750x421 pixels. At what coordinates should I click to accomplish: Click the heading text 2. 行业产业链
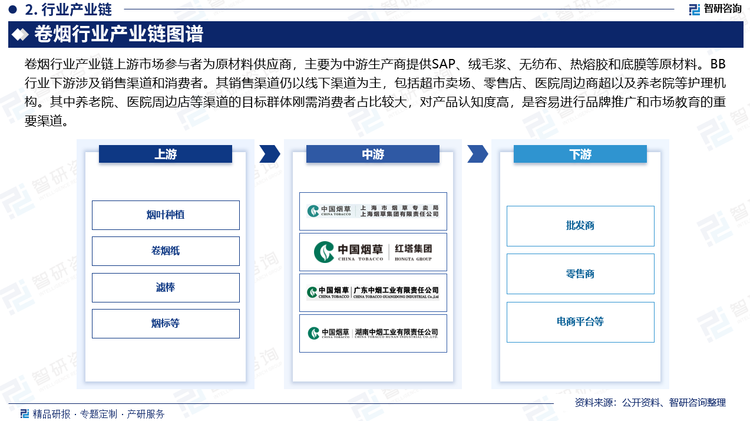68,9
